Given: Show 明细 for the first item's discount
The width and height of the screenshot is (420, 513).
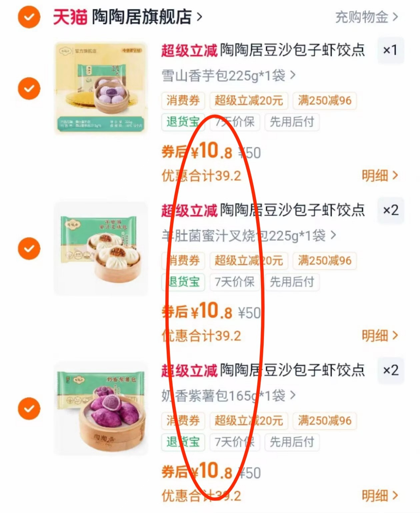Looking at the screenshot, I should coord(380,176).
